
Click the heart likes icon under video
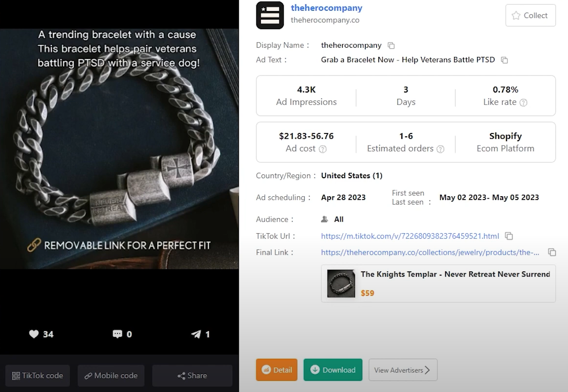[x=34, y=334]
